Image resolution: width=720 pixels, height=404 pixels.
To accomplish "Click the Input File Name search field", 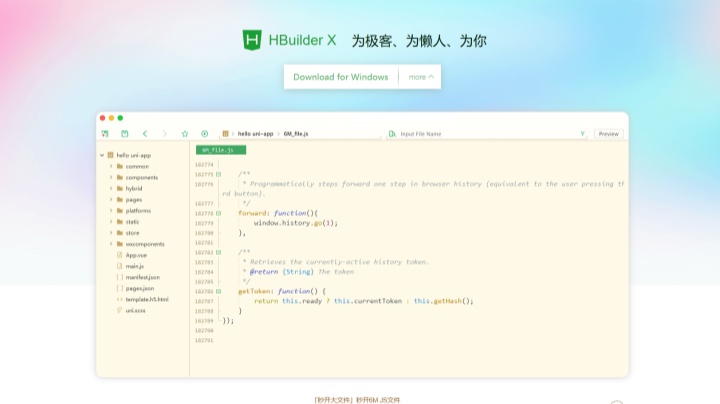I will [487, 134].
